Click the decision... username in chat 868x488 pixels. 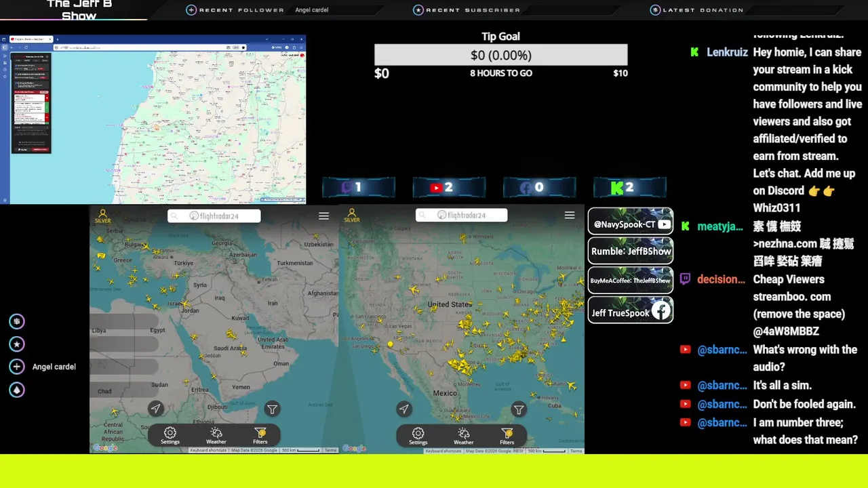coord(721,279)
